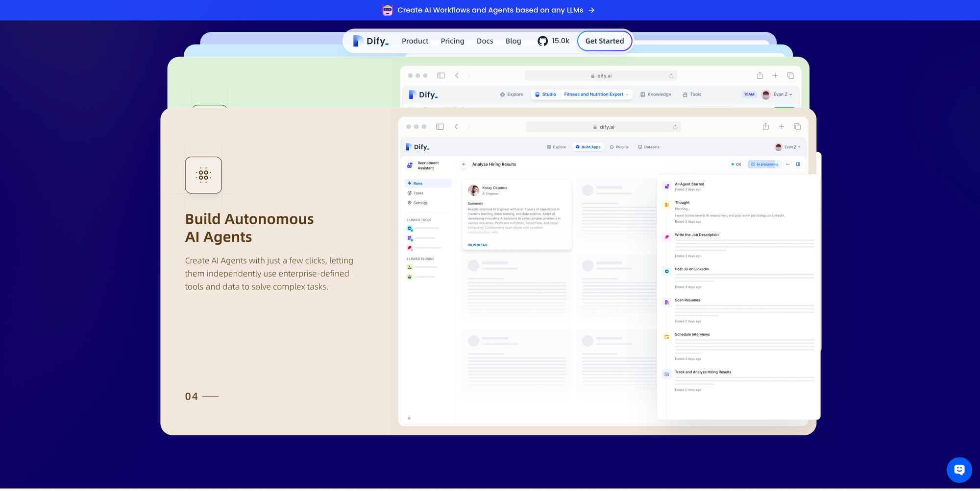Image resolution: width=980 pixels, height=491 pixels.
Task: Open Studio tab in back app
Action: click(x=545, y=95)
